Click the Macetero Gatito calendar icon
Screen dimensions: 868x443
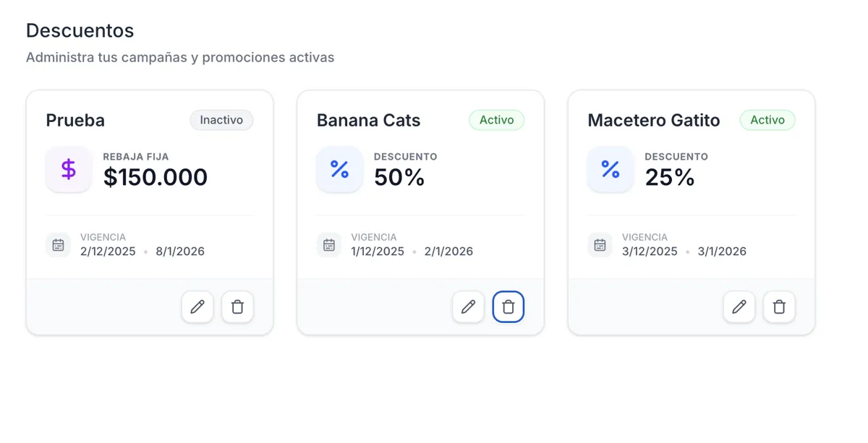(600, 245)
